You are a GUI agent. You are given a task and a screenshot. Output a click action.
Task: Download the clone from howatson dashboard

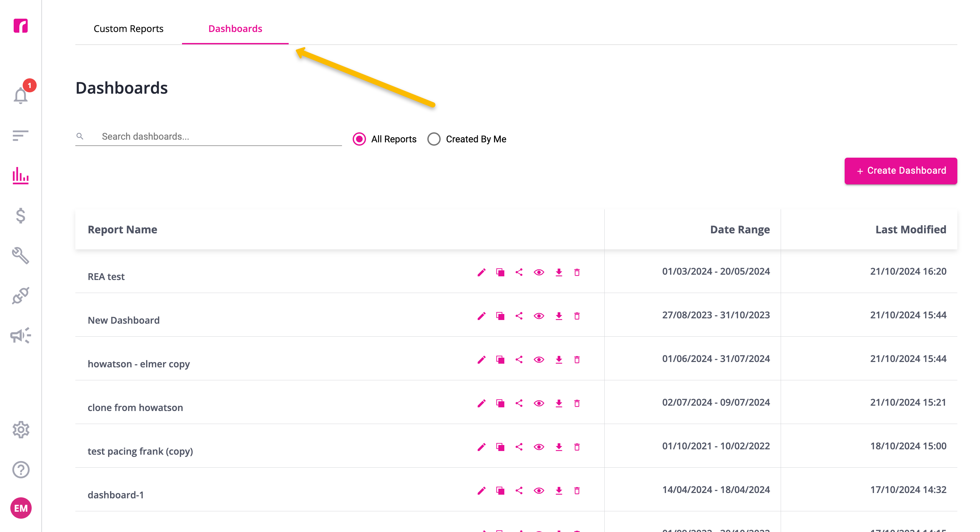(x=558, y=403)
